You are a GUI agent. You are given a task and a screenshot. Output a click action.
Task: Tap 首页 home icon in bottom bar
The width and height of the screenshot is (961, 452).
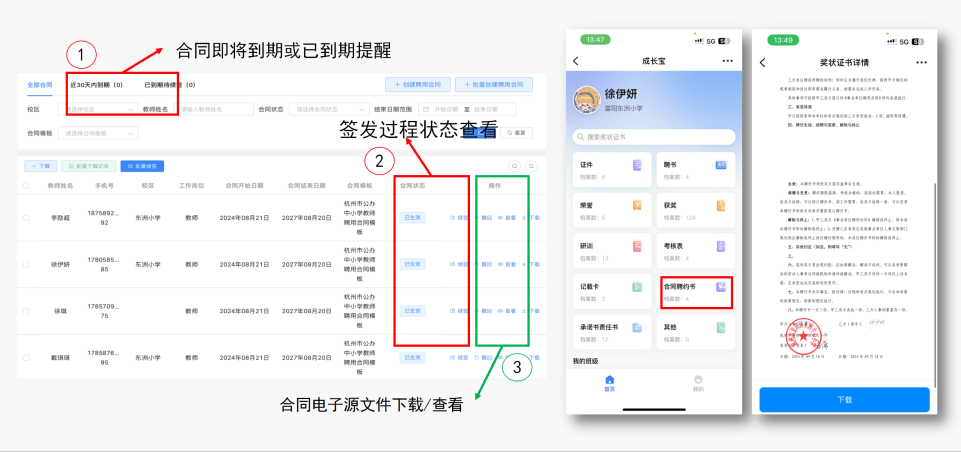(x=609, y=381)
